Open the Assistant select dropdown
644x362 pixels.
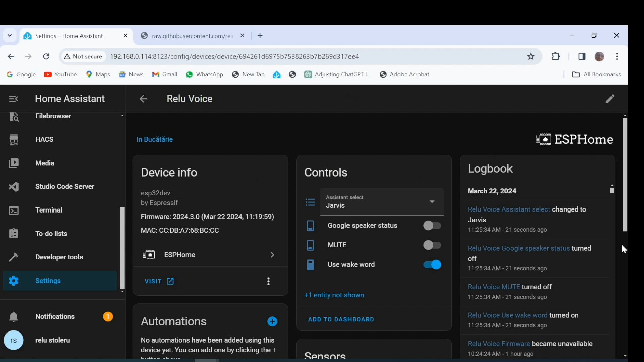click(x=382, y=202)
